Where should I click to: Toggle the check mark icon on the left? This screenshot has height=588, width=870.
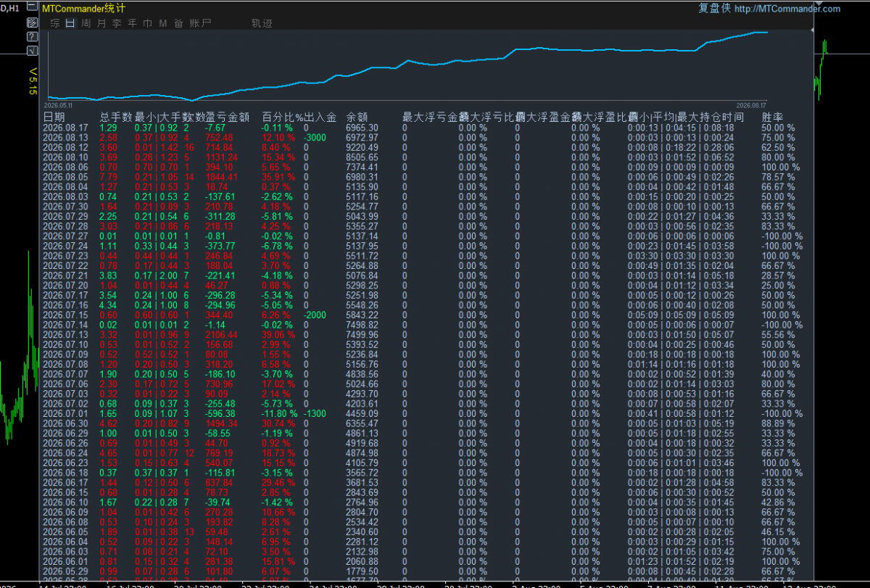[32, 50]
